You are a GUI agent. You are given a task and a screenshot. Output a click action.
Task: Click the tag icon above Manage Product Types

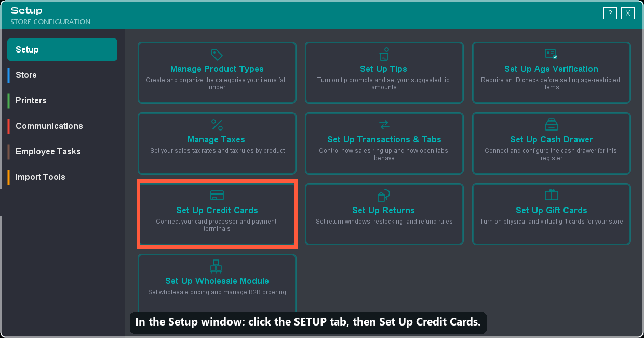(x=217, y=55)
